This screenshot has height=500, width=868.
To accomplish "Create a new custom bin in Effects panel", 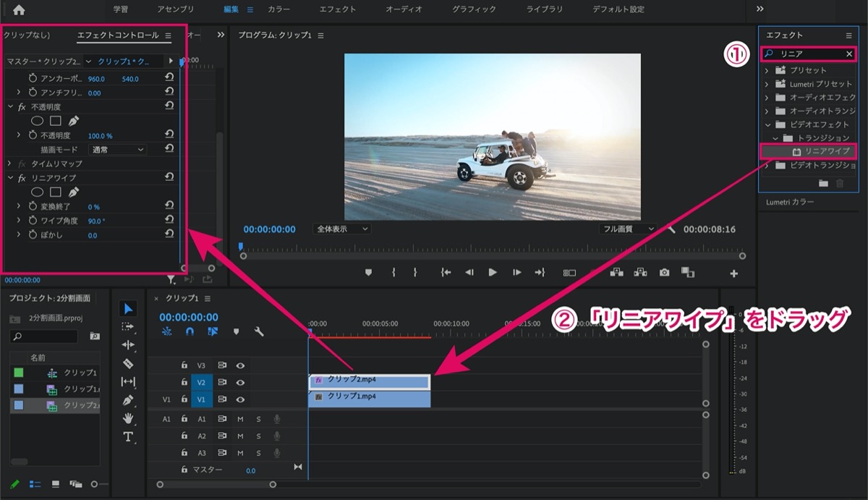I will (823, 184).
